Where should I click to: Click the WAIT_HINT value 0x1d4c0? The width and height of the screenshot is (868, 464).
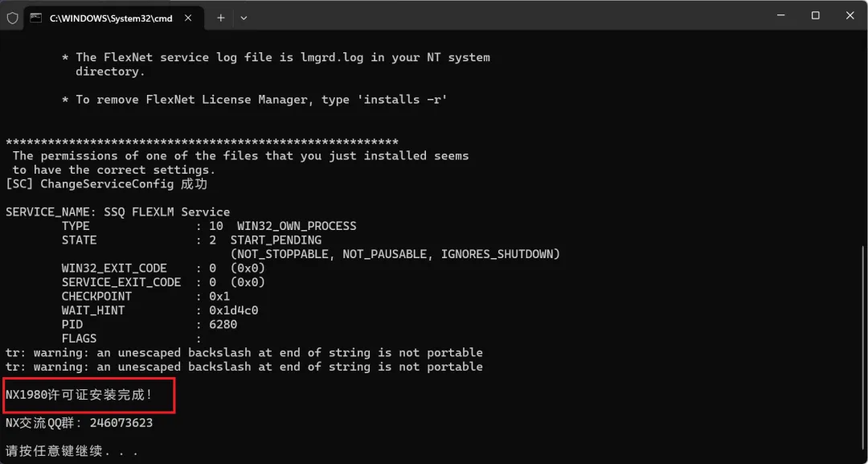233,310
